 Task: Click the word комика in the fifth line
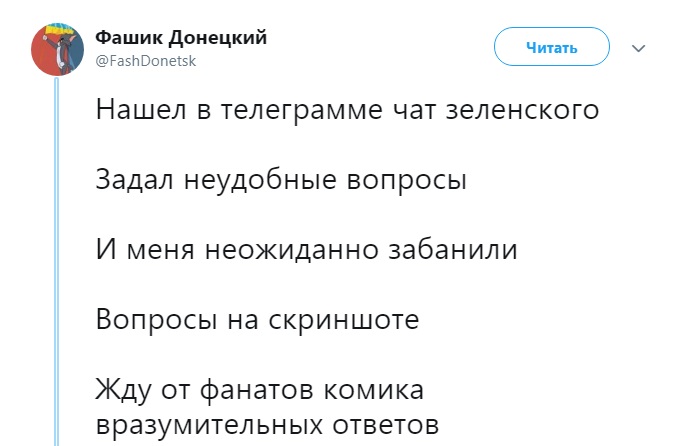373,390
